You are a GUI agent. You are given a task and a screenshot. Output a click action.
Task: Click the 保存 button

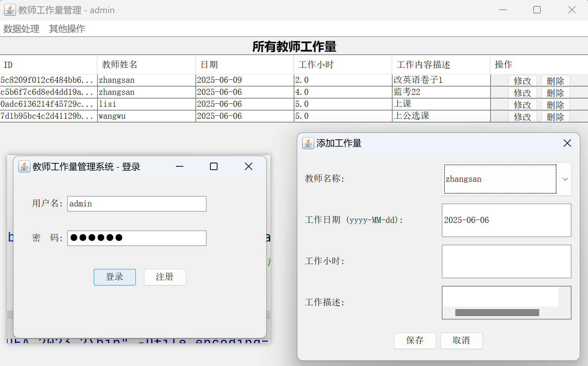point(415,341)
